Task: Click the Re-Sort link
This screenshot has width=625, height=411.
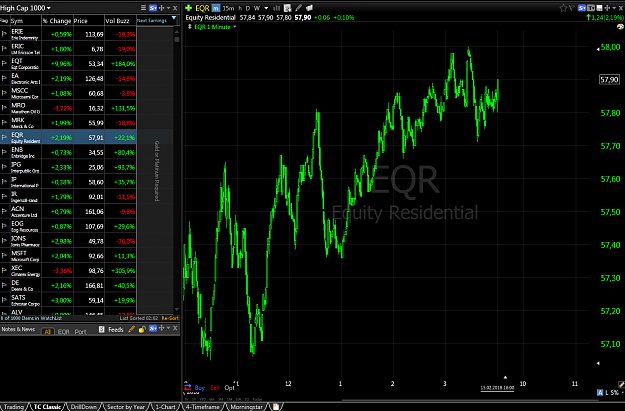Action: coord(170,318)
